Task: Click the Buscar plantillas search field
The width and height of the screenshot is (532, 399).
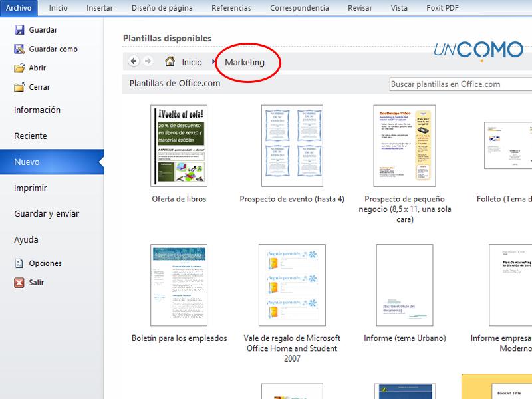Action: click(459, 84)
